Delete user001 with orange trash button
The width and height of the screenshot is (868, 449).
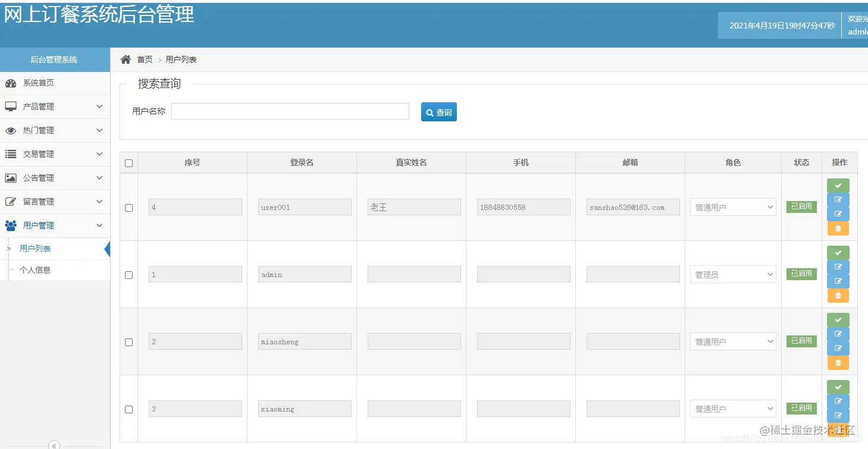coord(838,228)
